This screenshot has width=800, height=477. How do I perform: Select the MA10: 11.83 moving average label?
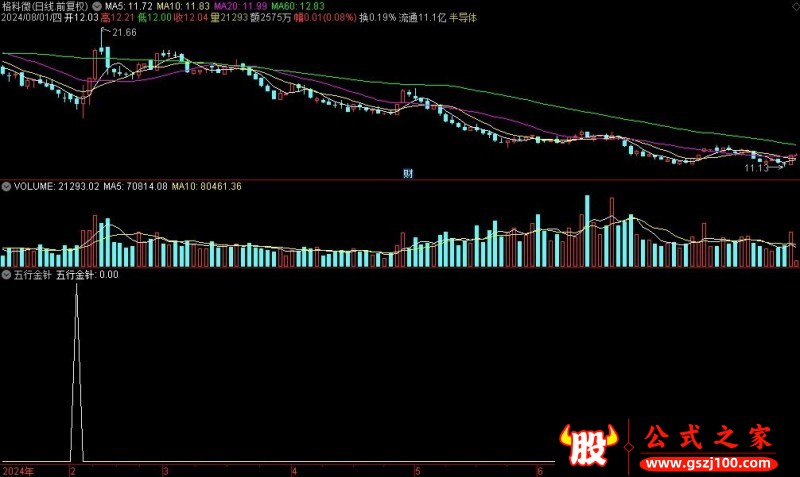(x=183, y=6)
